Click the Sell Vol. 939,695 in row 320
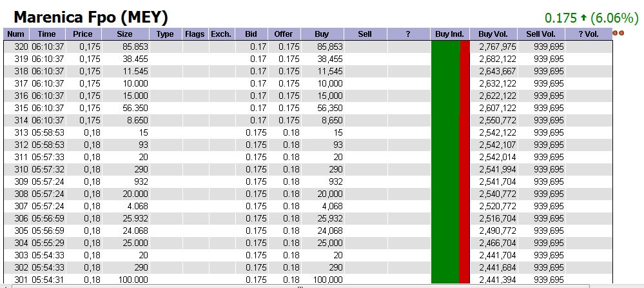The width and height of the screenshot is (644, 288). click(549, 47)
